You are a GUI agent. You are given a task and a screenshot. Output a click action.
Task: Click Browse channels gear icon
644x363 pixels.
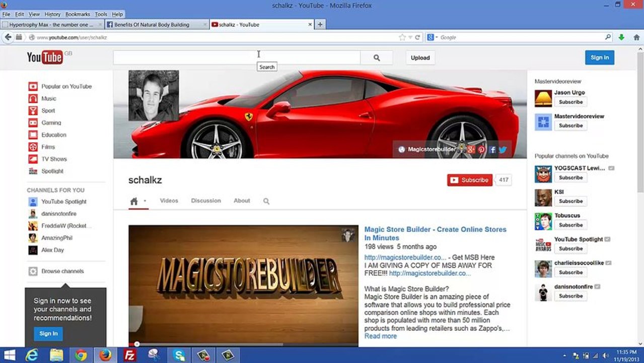tap(33, 271)
